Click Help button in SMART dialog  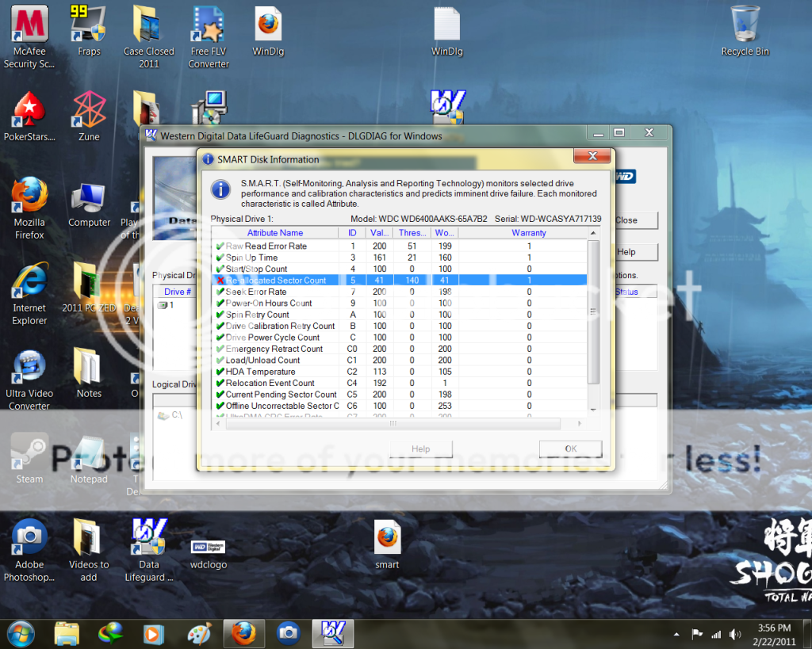click(x=420, y=449)
